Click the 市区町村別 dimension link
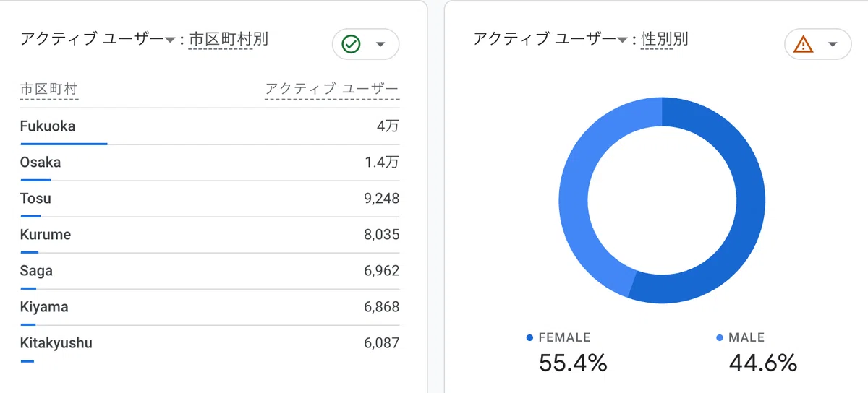This screenshot has width=868, height=393. pyautogui.click(x=229, y=40)
